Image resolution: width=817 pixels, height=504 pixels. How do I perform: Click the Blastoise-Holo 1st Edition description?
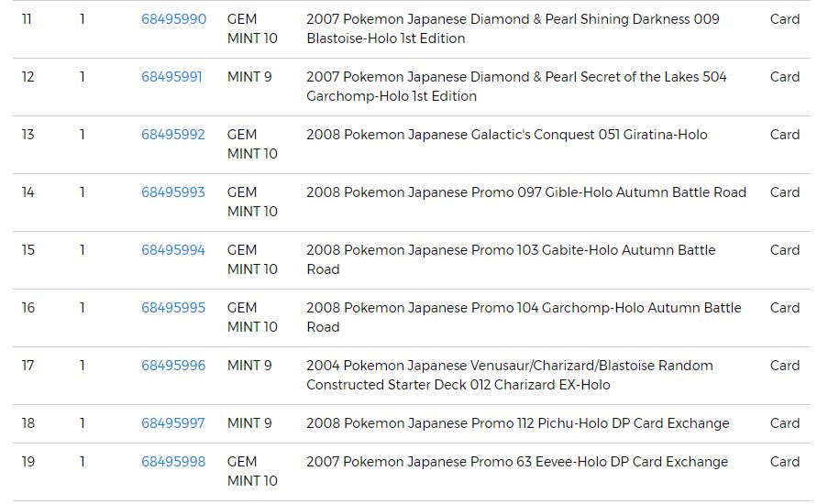pos(513,28)
